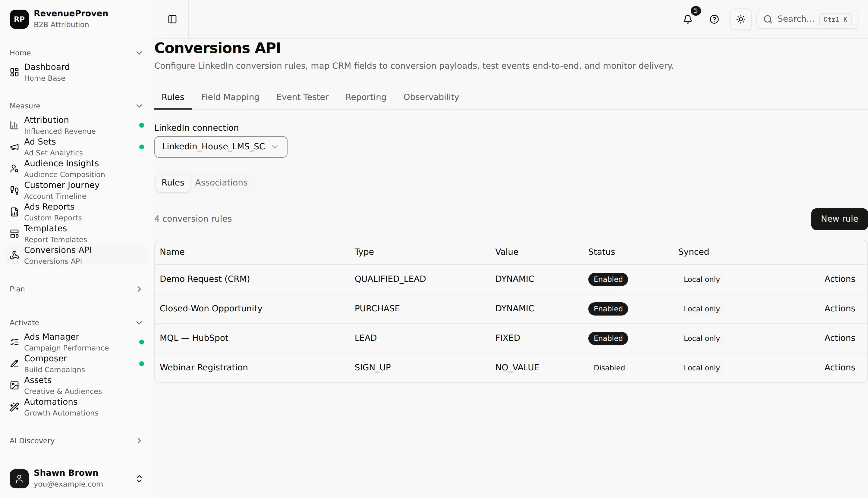Open Actions for MQL — HubSpot

point(840,338)
